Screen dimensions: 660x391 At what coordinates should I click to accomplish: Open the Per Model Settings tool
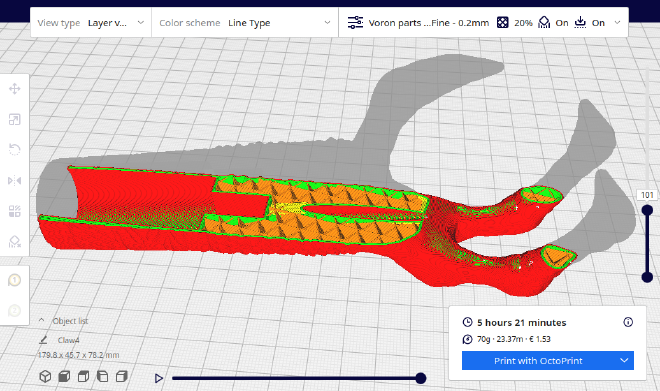pyautogui.click(x=14, y=211)
